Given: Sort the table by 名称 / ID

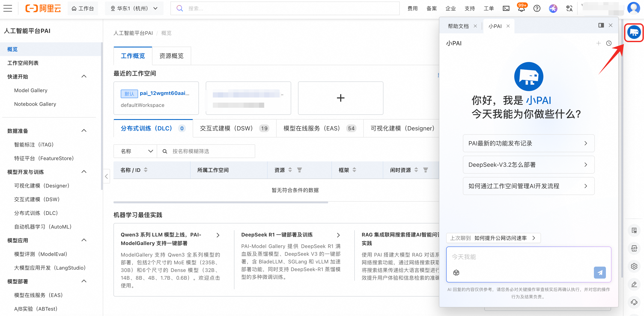Looking at the screenshot, I should (x=146, y=170).
